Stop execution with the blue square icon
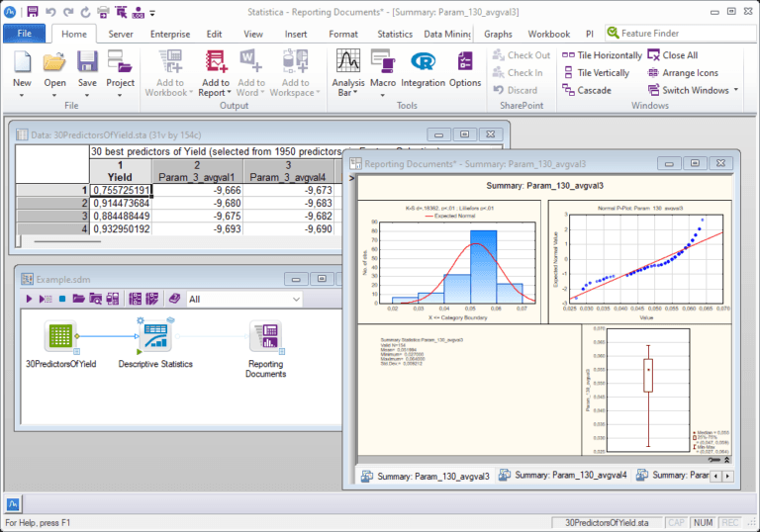760x532 pixels. (62, 299)
